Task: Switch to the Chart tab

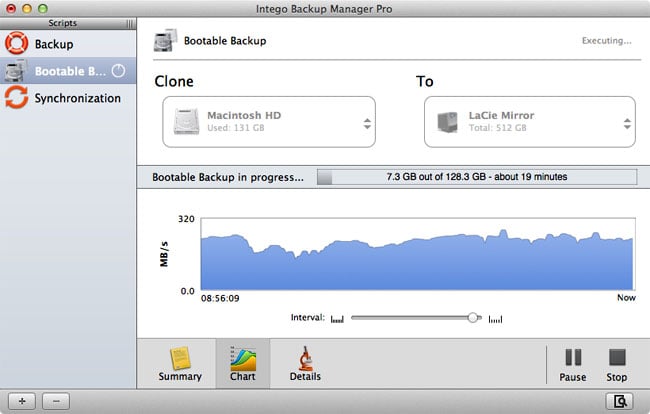Action: tap(243, 363)
